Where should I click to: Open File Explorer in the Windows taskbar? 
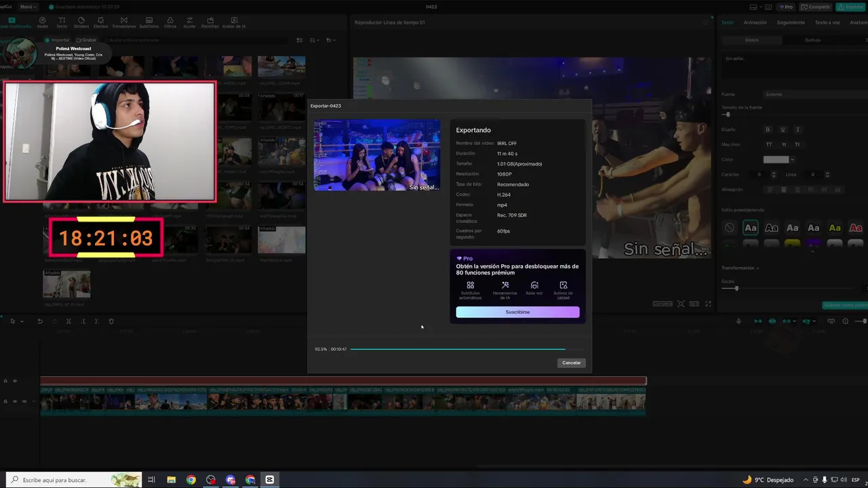(x=171, y=480)
